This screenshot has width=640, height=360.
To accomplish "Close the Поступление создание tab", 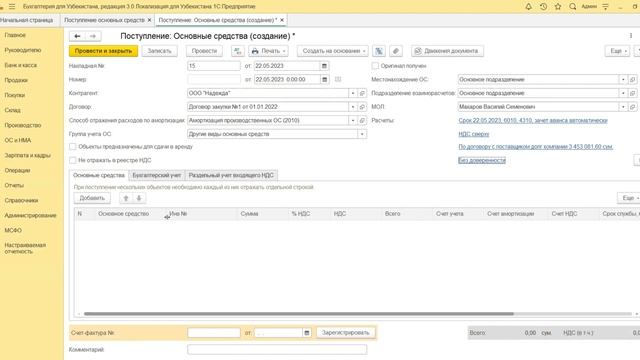I will tap(282, 20).
